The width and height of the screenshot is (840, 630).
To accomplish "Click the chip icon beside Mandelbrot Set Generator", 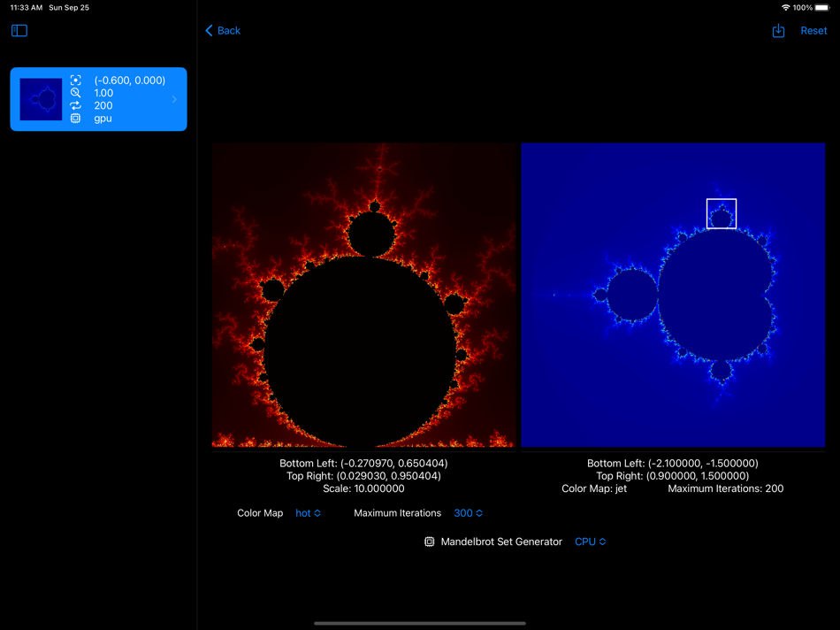I will tap(429, 542).
